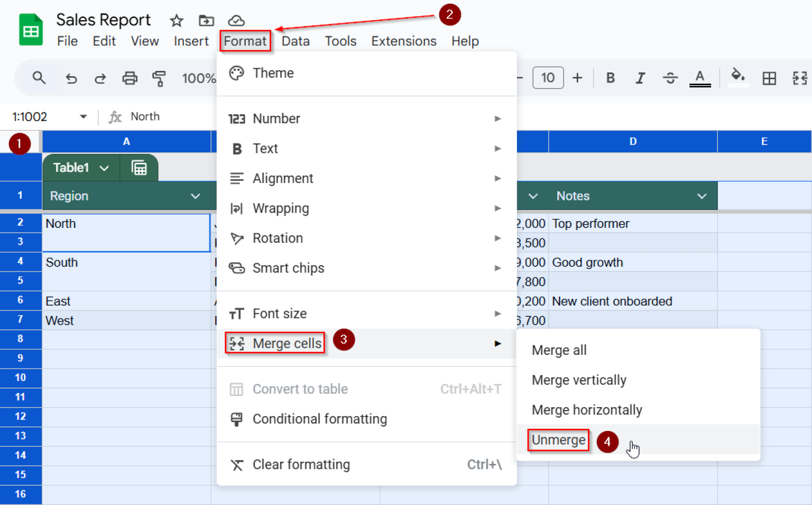Screen dimensions: 812x505
Task: Toggle italic formatting
Action: click(640, 78)
